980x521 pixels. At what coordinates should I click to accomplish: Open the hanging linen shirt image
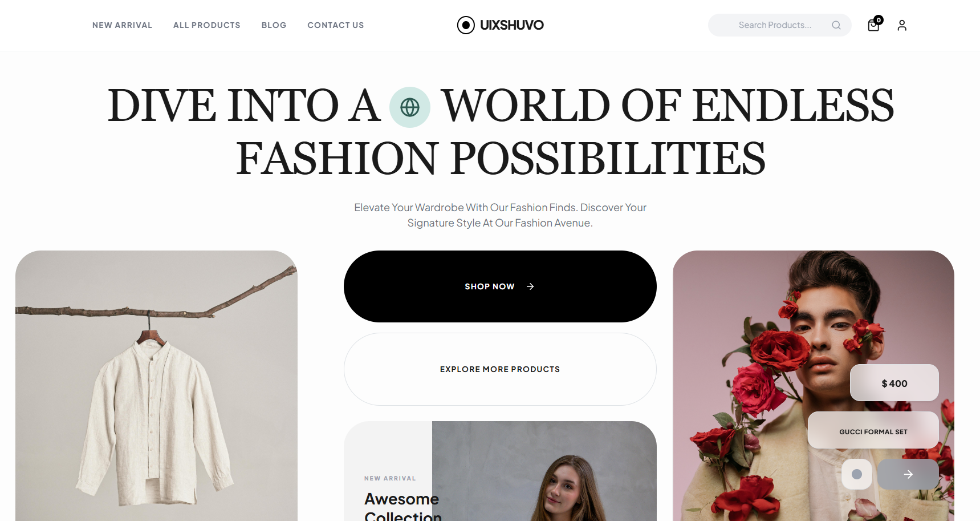[156, 386]
